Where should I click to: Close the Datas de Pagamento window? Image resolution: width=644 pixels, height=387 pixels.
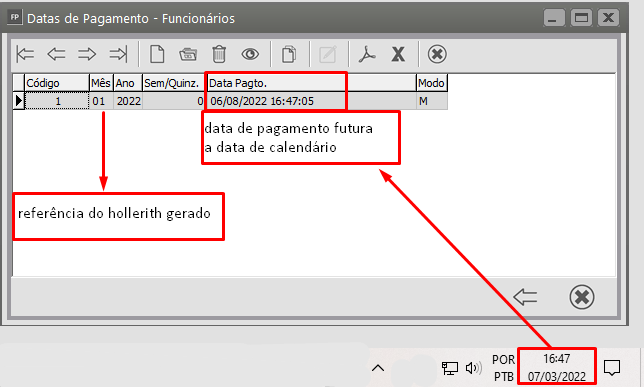(608, 18)
